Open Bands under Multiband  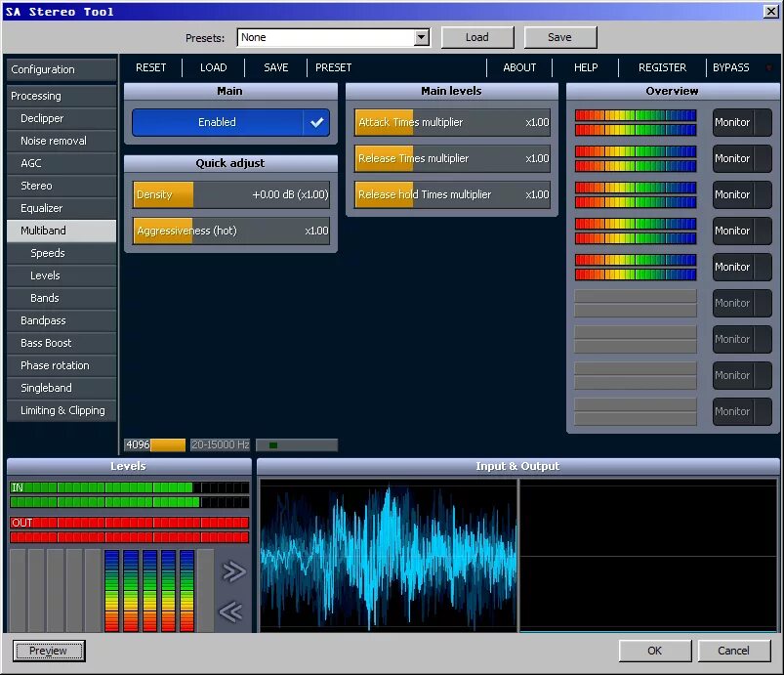(x=62, y=298)
